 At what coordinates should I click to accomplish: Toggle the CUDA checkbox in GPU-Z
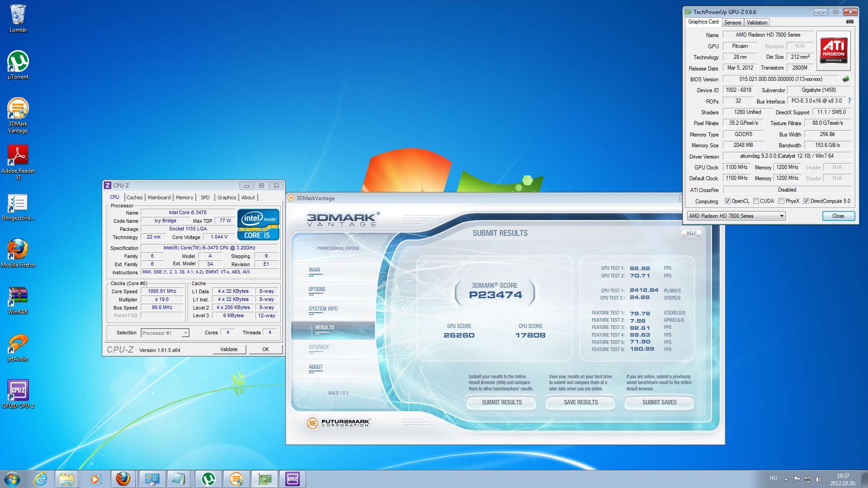coord(756,201)
